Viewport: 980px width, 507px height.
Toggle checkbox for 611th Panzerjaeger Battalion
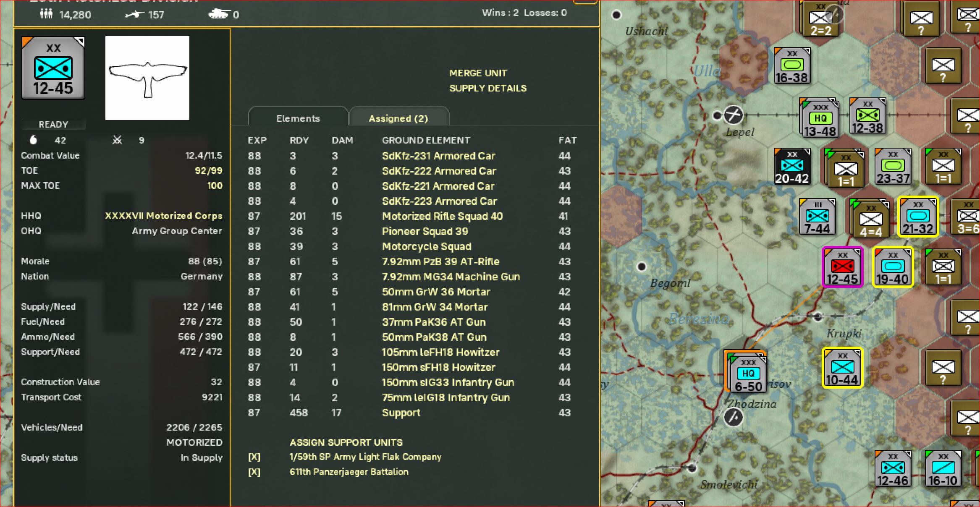[x=254, y=472]
